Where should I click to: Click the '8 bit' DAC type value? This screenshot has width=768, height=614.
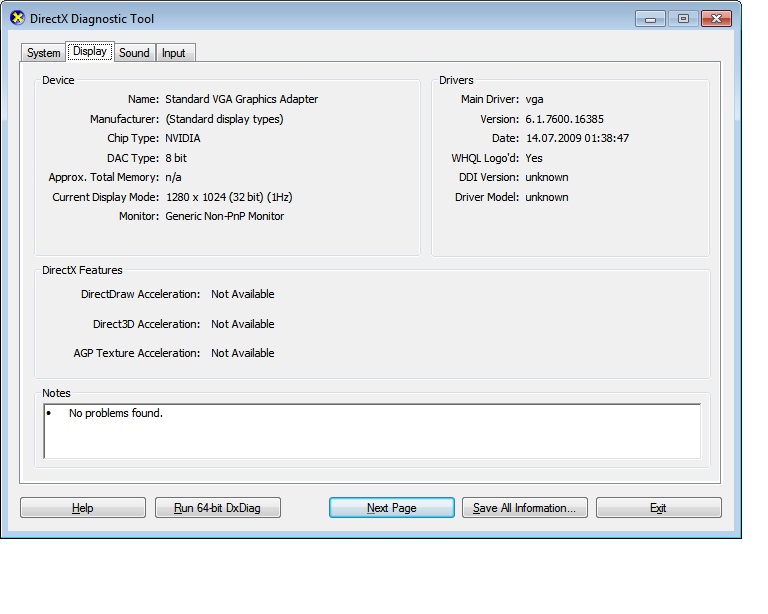click(x=176, y=158)
